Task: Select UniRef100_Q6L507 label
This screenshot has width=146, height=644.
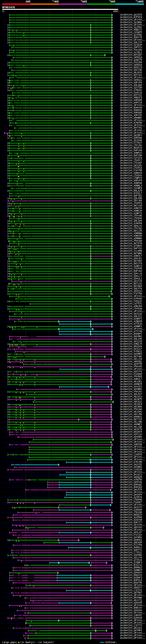Action: (131, 394)
